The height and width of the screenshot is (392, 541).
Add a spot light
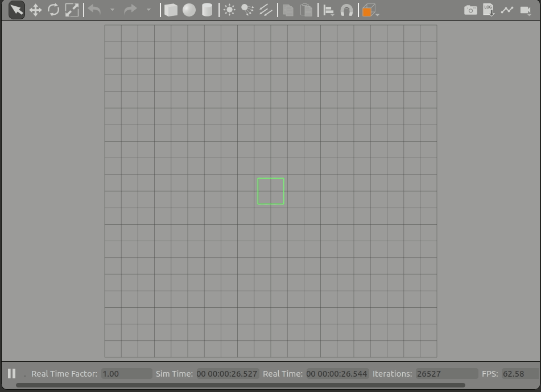247,10
